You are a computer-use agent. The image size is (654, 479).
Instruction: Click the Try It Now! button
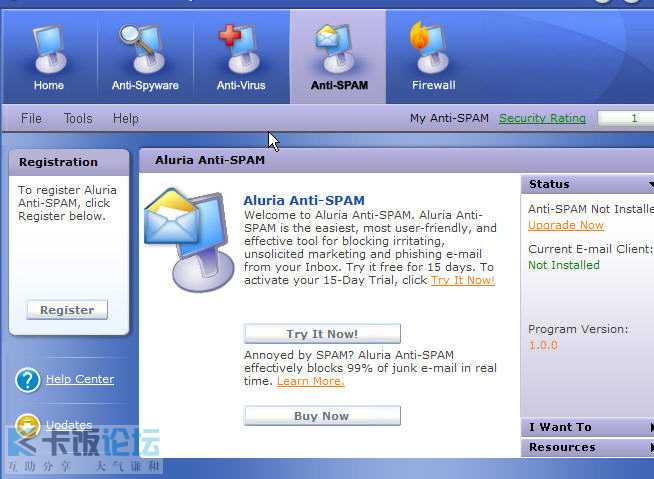322,334
